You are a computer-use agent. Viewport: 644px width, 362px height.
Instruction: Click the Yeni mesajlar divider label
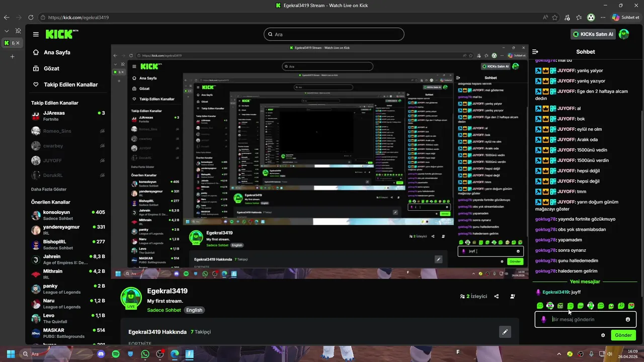[585, 282]
